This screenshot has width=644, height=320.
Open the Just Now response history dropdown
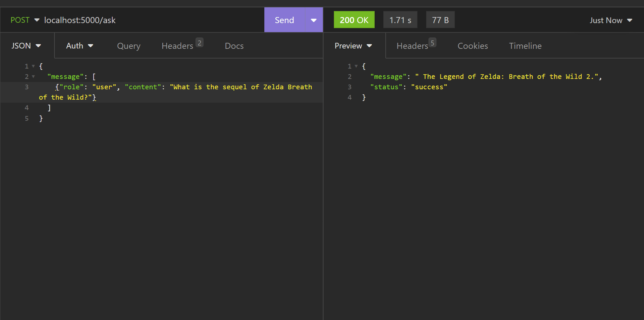tap(611, 20)
